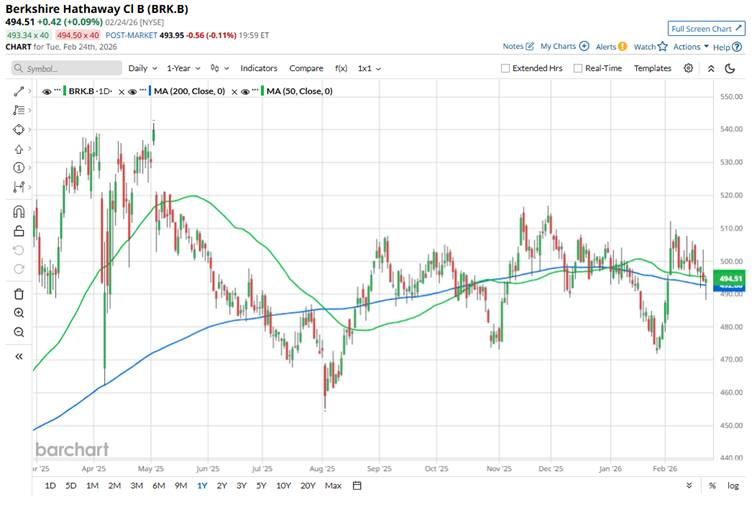The width and height of the screenshot is (752, 505).
Task: Activate the magnet snap tool
Action: coord(19,211)
